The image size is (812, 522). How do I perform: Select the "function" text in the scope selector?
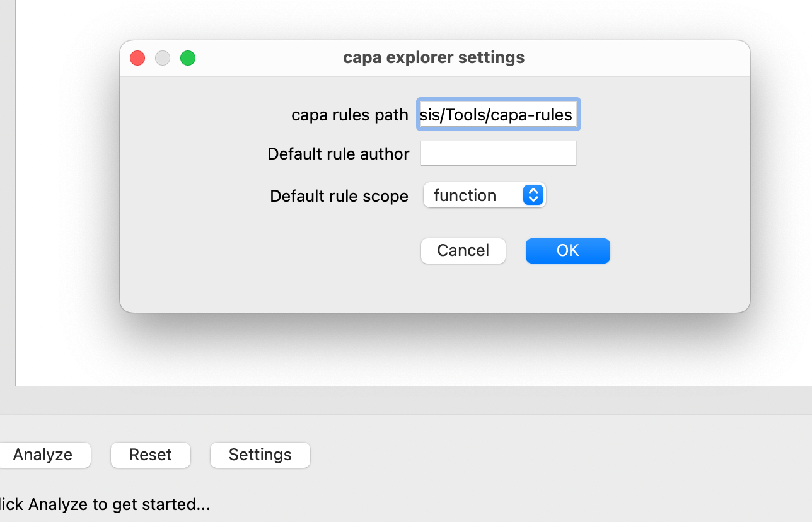point(465,195)
